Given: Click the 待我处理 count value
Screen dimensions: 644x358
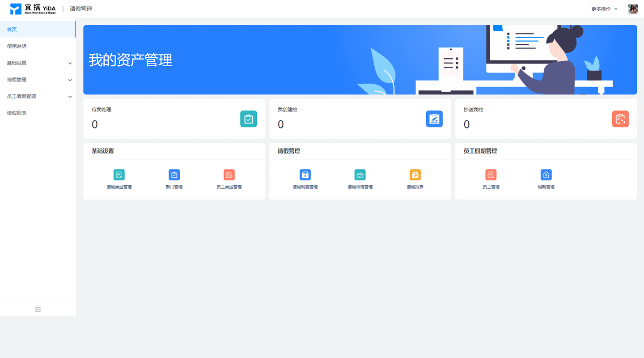Looking at the screenshot, I should point(94,124).
